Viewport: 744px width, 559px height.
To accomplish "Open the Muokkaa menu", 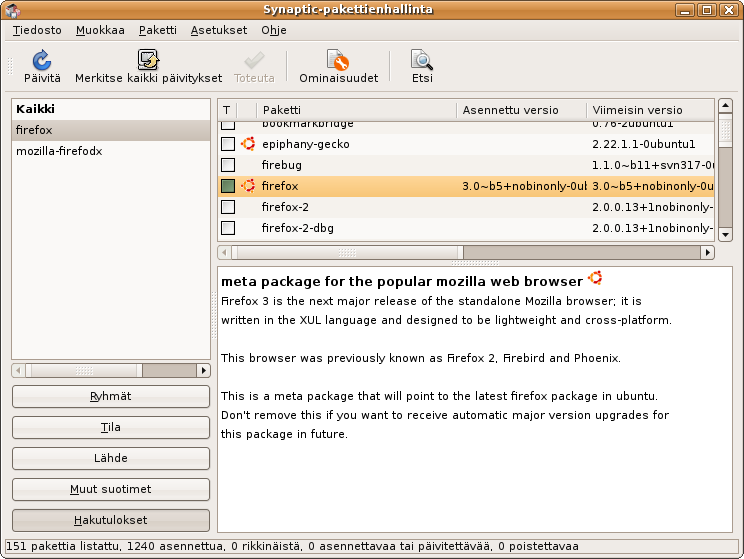I will (100, 30).
